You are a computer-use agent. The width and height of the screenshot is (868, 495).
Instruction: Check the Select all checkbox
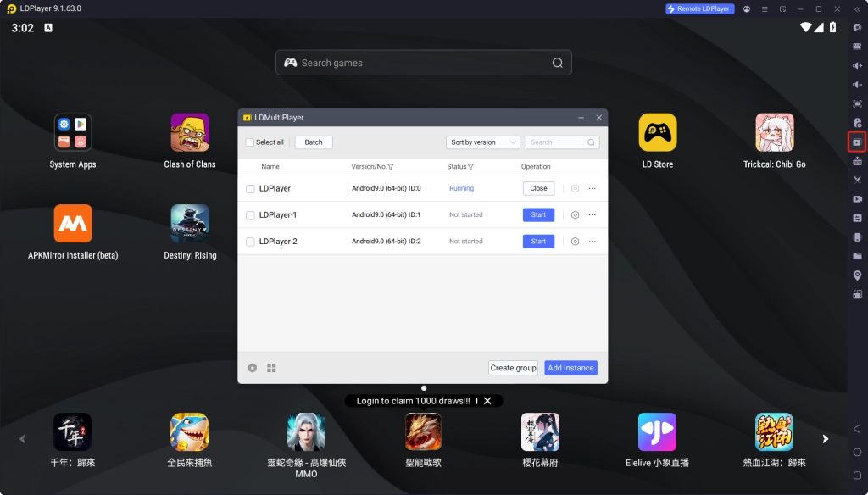click(x=250, y=142)
